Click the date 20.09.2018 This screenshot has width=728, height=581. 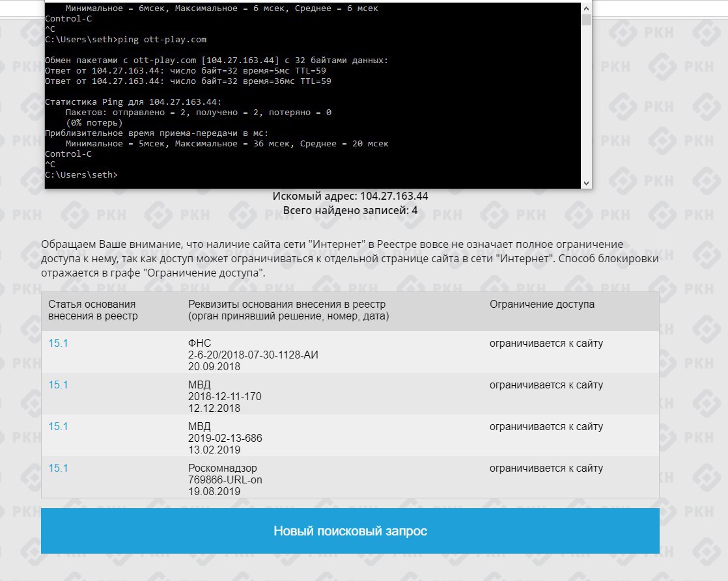click(x=214, y=366)
